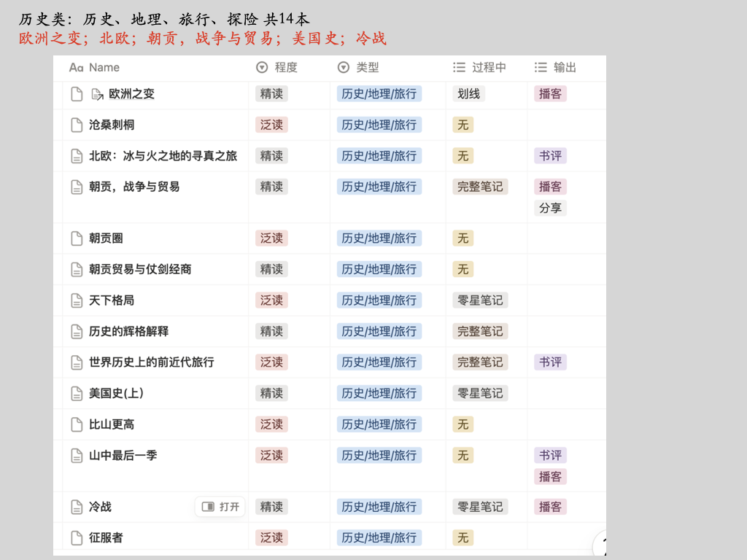Click the 分享 tag in 朝贡，战争与贸易 row

tap(550, 209)
